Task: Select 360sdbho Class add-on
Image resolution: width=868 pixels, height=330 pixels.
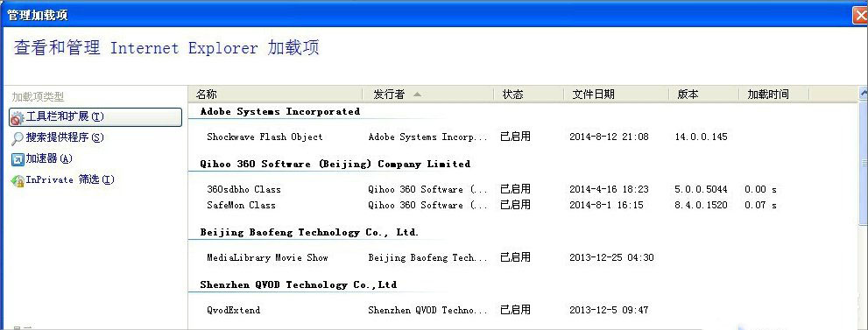Action: 243,189
